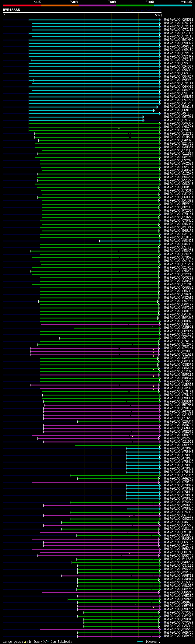This screenshot has height=644, width=195.
Task: Click the cyan ~100% identity legend segment
Action: [x=173, y=5]
